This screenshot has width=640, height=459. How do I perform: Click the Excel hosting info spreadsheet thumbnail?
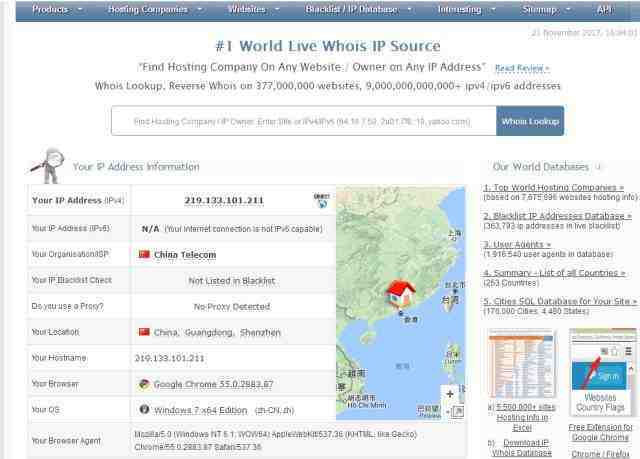coord(522,364)
